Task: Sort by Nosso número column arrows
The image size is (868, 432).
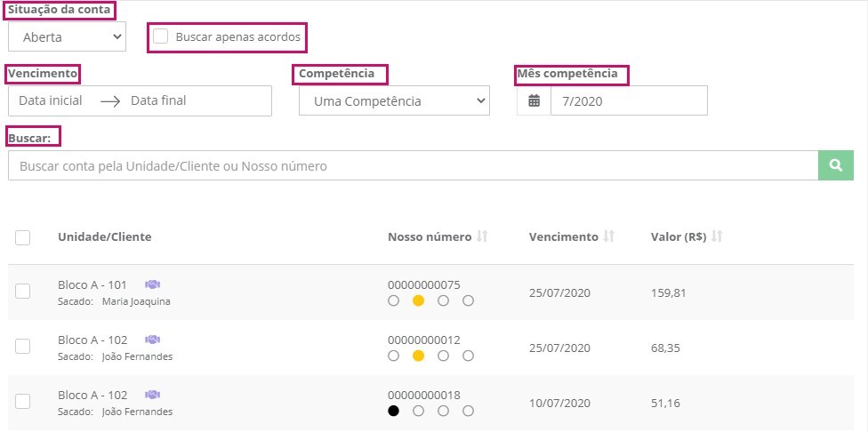Action: (482, 236)
